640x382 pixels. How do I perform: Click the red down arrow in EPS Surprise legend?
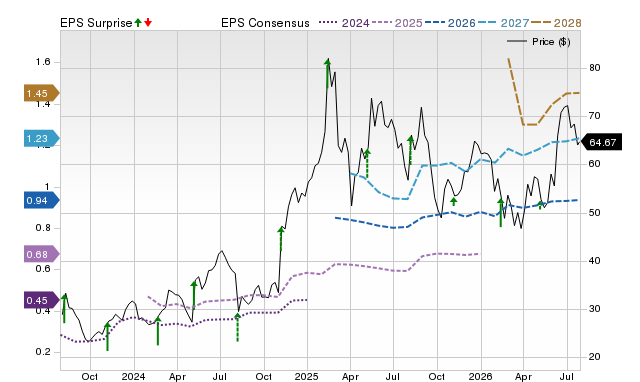point(148,23)
